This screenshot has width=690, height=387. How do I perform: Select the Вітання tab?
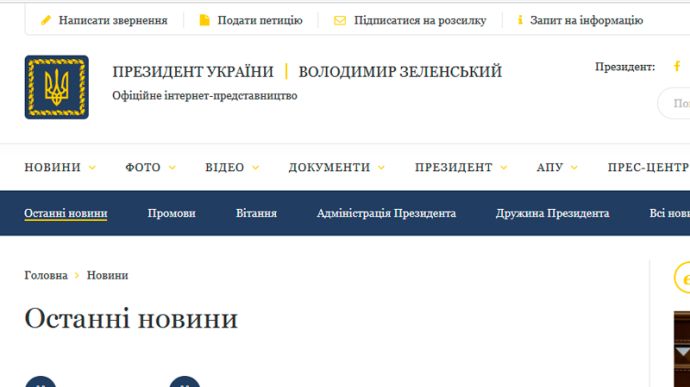click(x=256, y=213)
